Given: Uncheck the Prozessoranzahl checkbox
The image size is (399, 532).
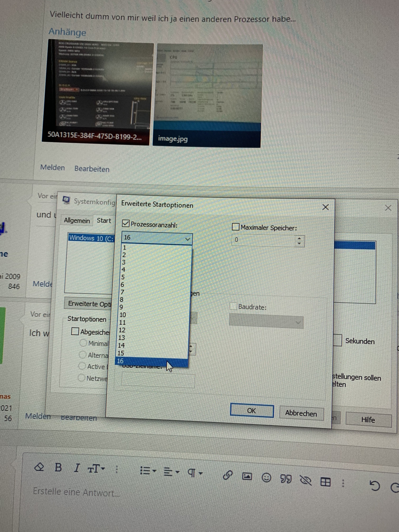Looking at the screenshot, I should pyautogui.click(x=126, y=223).
